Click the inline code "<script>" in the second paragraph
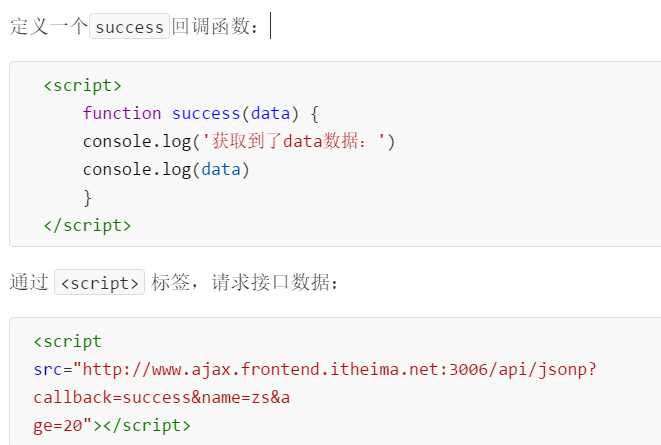The width and height of the screenshot is (661, 445). pos(100,283)
